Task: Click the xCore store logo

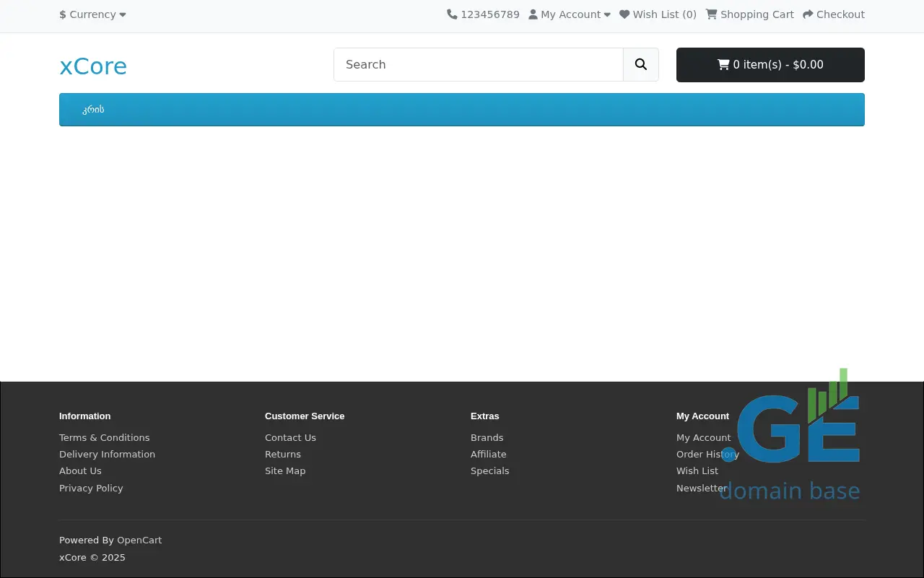Action: pos(93,66)
